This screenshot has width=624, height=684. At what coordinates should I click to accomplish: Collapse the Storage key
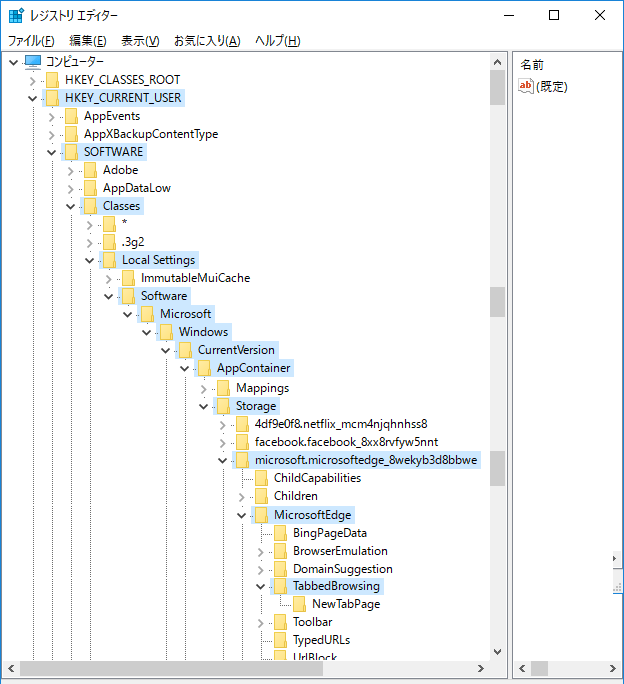click(x=203, y=407)
